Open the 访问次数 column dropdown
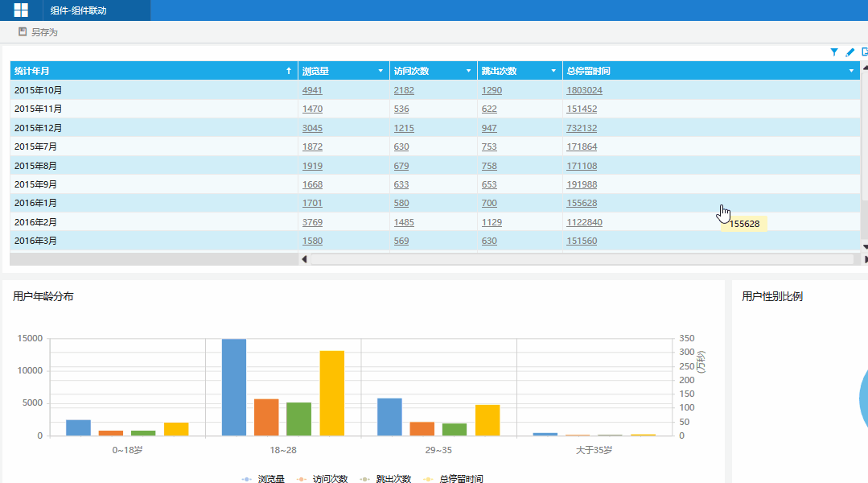 (468, 71)
